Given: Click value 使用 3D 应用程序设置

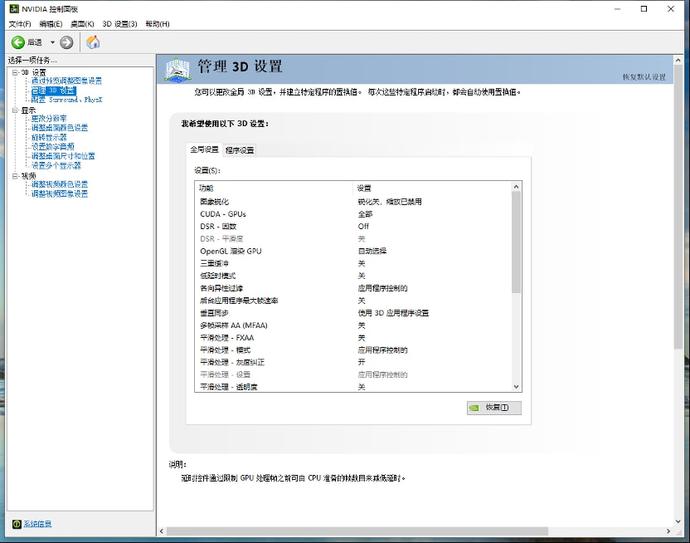Looking at the screenshot, I should tap(393, 313).
